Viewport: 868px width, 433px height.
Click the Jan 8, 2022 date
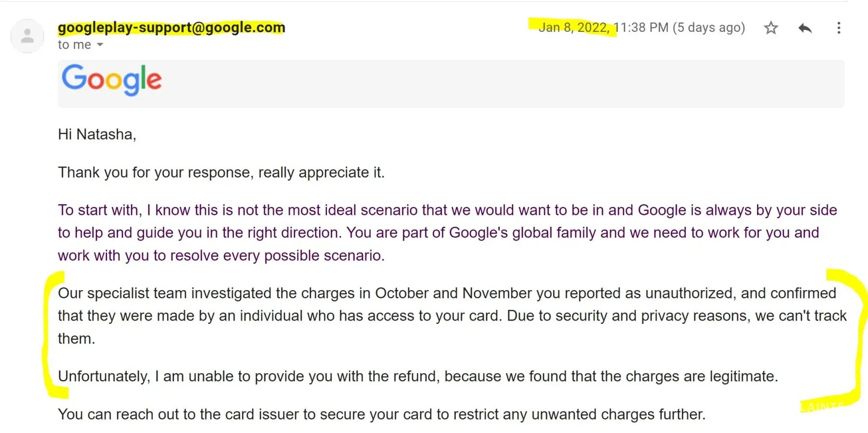574,28
